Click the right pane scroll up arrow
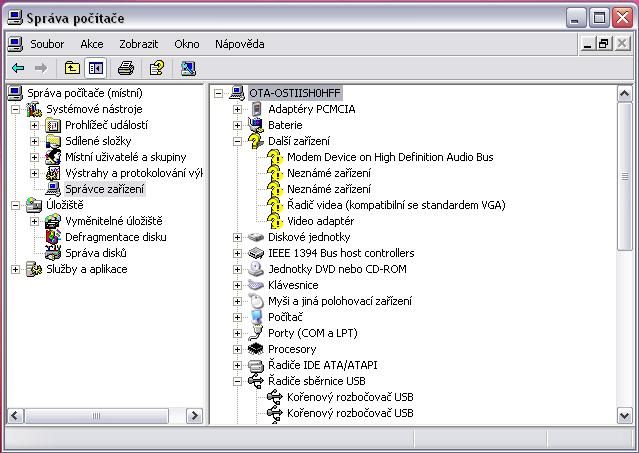Viewport: 639px width, 453px height. (x=624, y=94)
